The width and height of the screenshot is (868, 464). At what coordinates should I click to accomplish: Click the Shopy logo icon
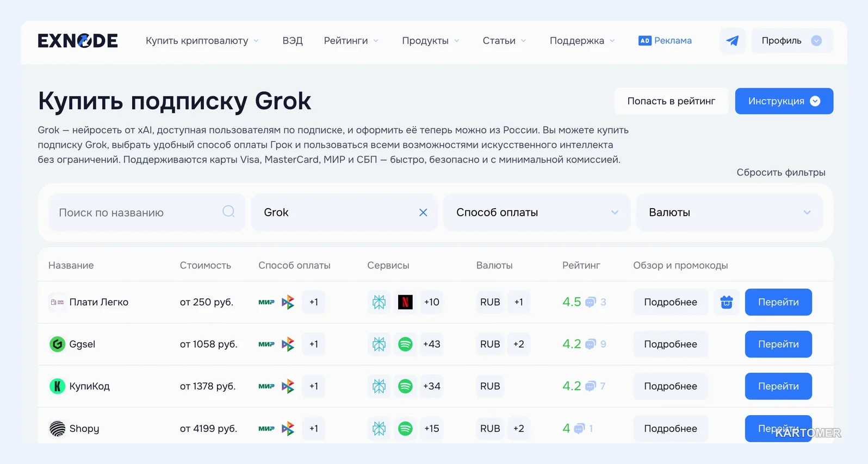click(x=57, y=429)
